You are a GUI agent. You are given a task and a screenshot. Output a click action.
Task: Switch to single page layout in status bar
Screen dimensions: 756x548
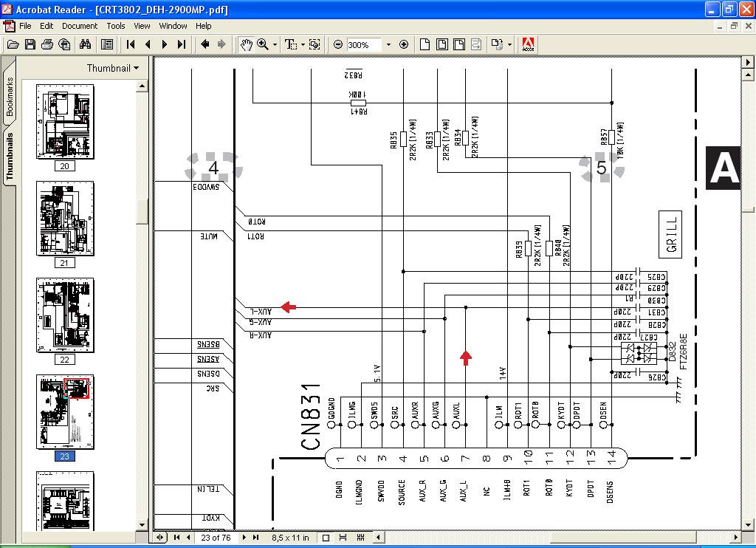pos(326,538)
